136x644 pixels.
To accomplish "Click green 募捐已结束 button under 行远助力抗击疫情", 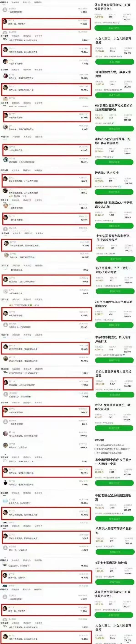I will click(114, 192).
